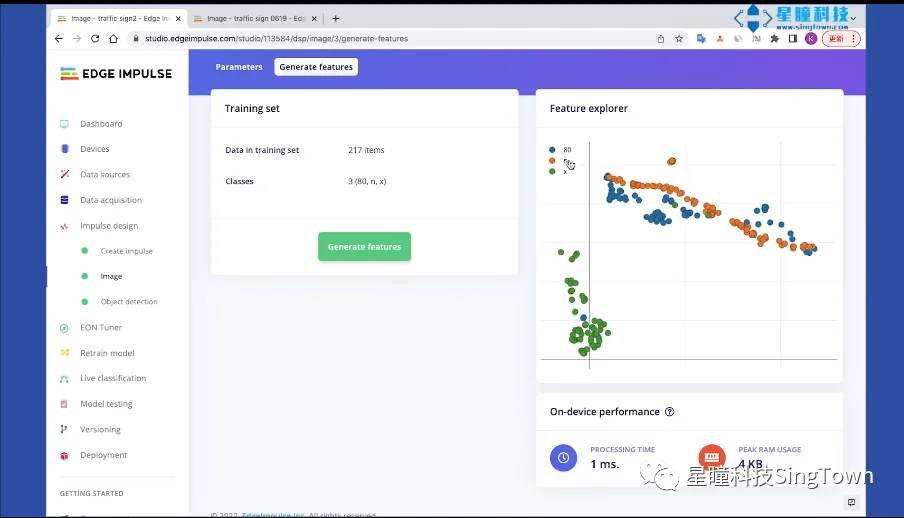
Task: Click the red update button
Action: pos(841,39)
